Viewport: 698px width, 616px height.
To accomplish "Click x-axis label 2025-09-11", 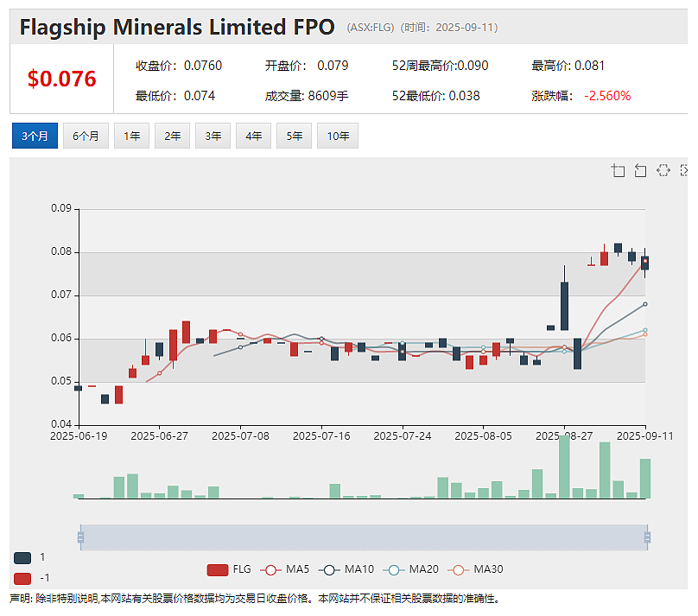I will pyautogui.click(x=645, y=436).
